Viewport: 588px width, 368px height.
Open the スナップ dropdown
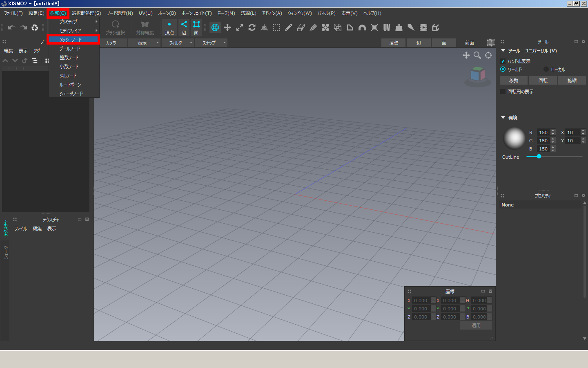211,43
